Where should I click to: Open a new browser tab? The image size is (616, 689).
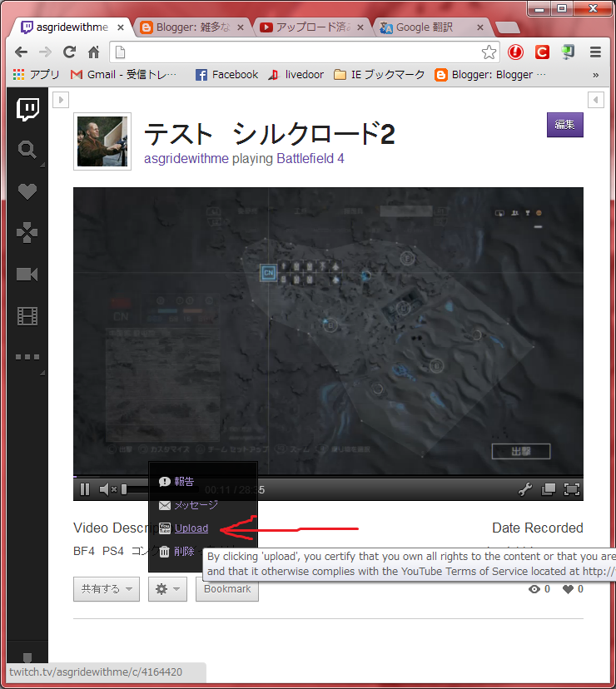[508, 27]
